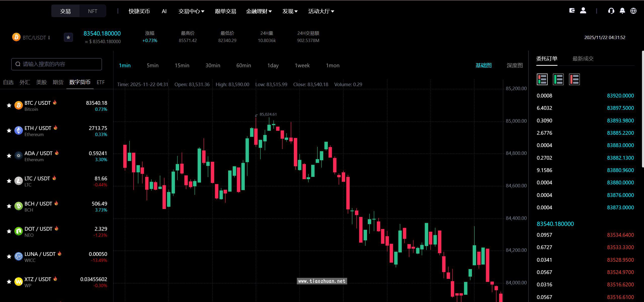The width and height of the screenshot is (644, 302).
Task: Open the BTC/USDT pair selector arrow
Action: 49,38
